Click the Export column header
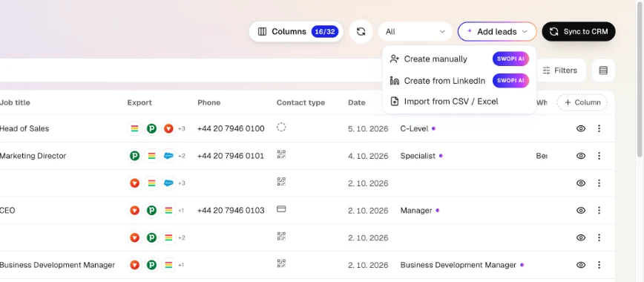Viewport: 644px width, 282px height. click(139, 102)
